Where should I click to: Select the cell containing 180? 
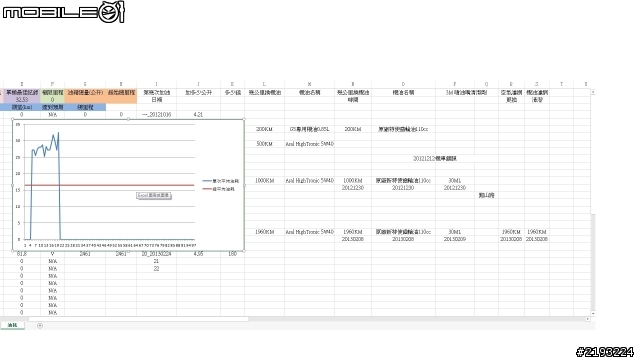(x=232, y=254)
